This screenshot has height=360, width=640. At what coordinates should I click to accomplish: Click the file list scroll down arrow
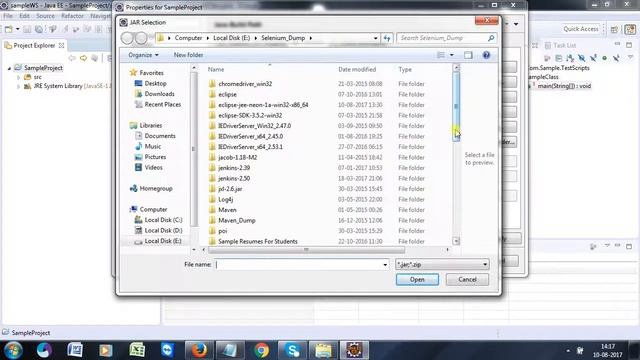[456, 241]
